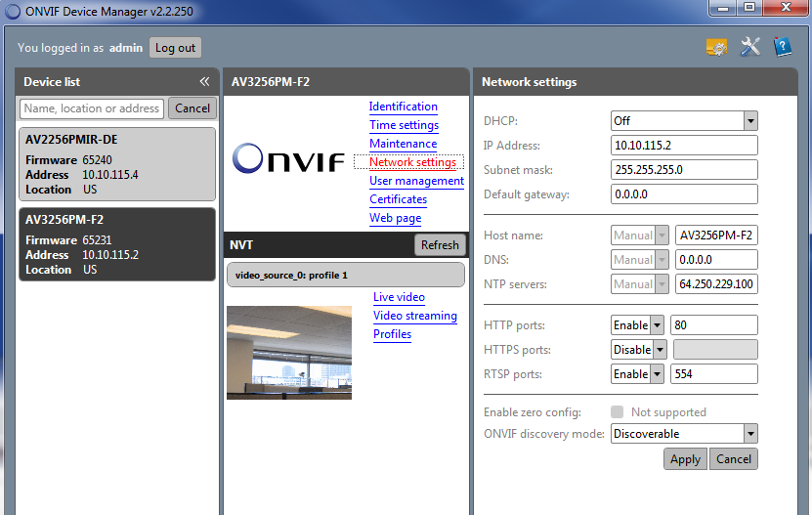Image resolution: width=812 pixels, height=515 pixels.
Task: Open the Identification link
Action: point(403,107)
